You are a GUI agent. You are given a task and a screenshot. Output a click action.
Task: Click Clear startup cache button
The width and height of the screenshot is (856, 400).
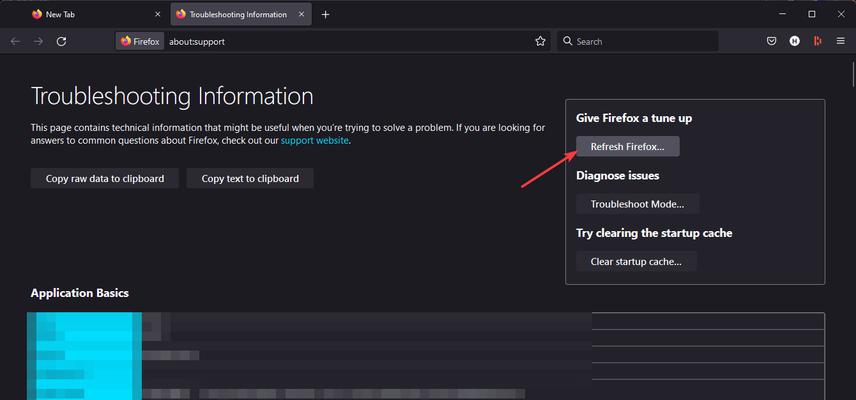point(637,261)
